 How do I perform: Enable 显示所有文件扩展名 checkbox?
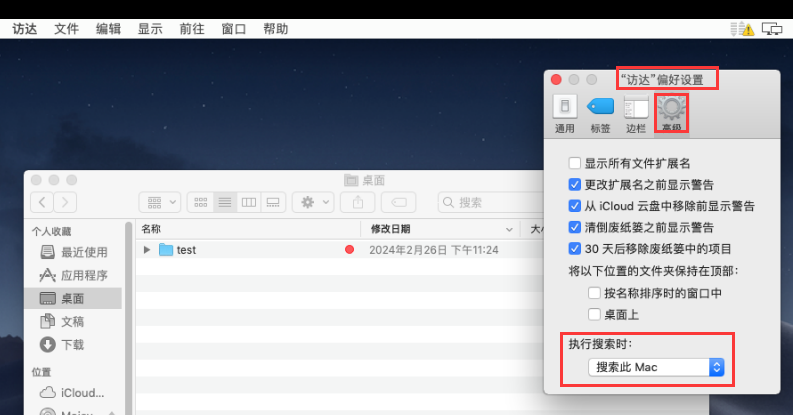[x=575, y=163]
